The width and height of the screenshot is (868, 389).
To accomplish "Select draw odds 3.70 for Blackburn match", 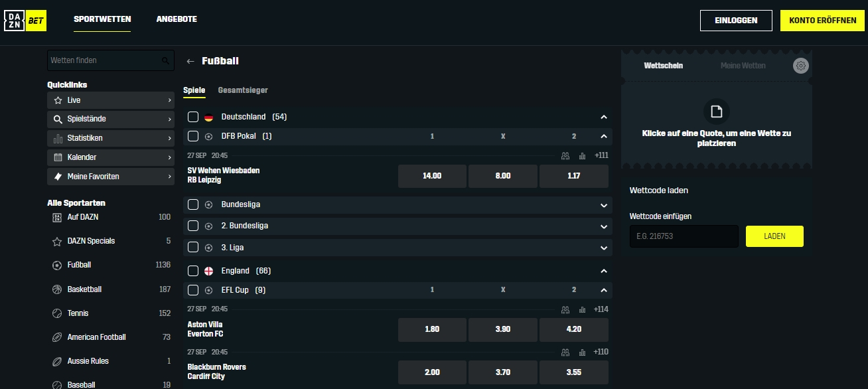I will tap(503, 372).
